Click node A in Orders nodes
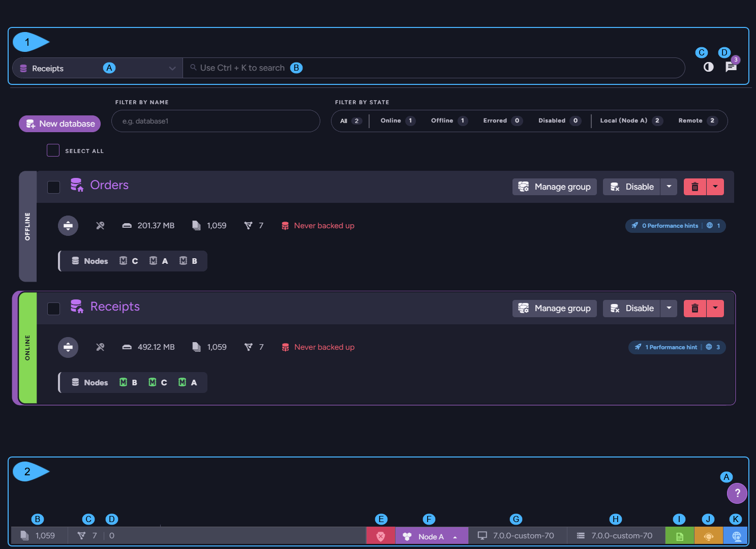The width and height of the screenshot is (756, 549). [x=159, y=261]
